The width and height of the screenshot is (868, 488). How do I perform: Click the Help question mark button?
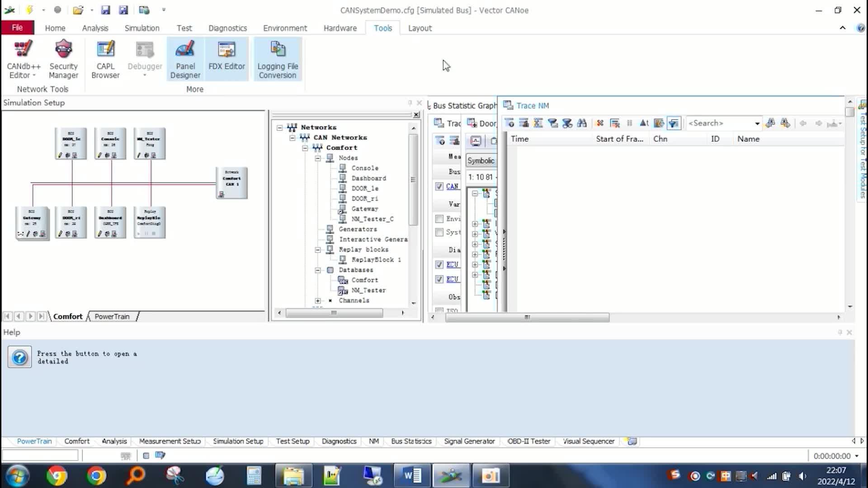(19, 357)
